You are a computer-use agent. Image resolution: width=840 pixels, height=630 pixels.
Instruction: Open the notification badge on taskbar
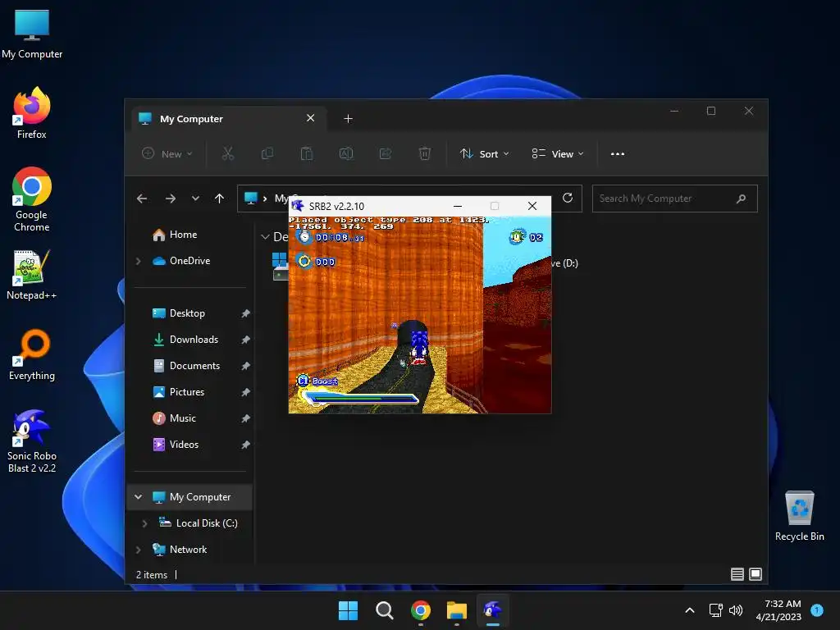tap(817, 610)
